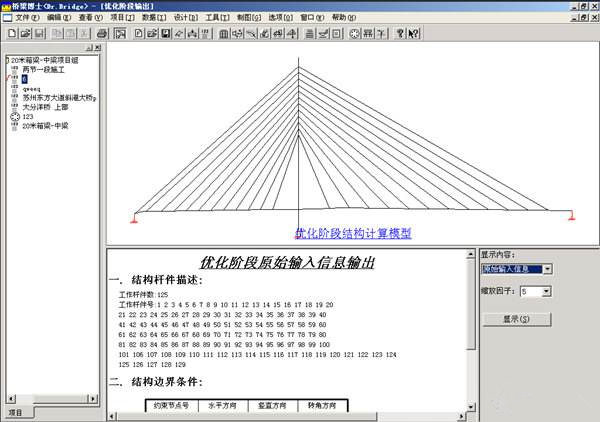
Task: Click the grid icon right of round wheel
Action: [x=368, y=34]
